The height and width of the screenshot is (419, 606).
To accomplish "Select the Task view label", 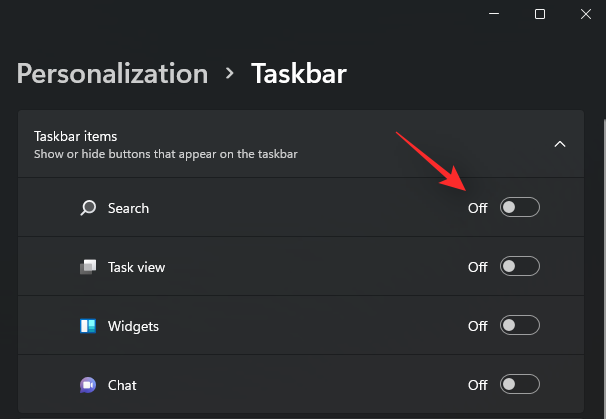I will [x=137, y=267].
